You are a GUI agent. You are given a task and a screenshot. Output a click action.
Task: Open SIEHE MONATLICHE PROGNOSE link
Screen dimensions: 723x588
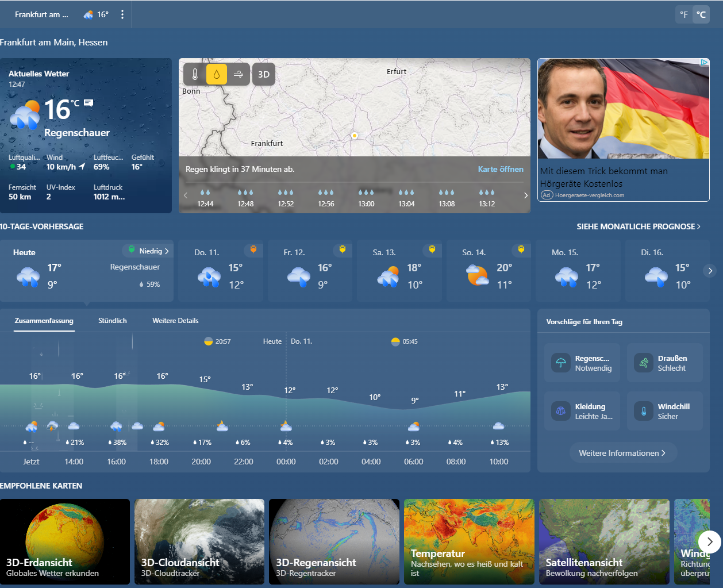pos(639,226)
